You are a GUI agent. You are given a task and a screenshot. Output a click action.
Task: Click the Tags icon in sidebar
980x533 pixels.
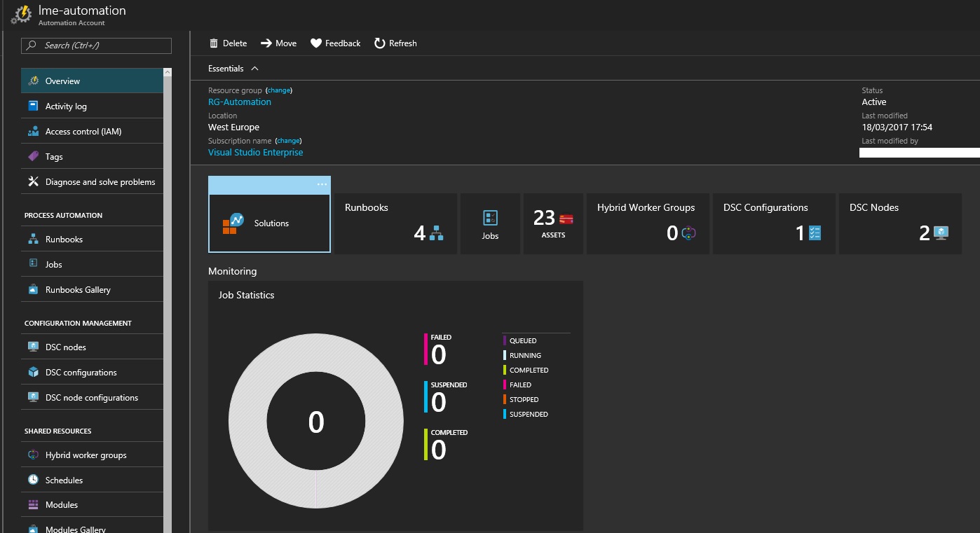(x=33, y=157)
